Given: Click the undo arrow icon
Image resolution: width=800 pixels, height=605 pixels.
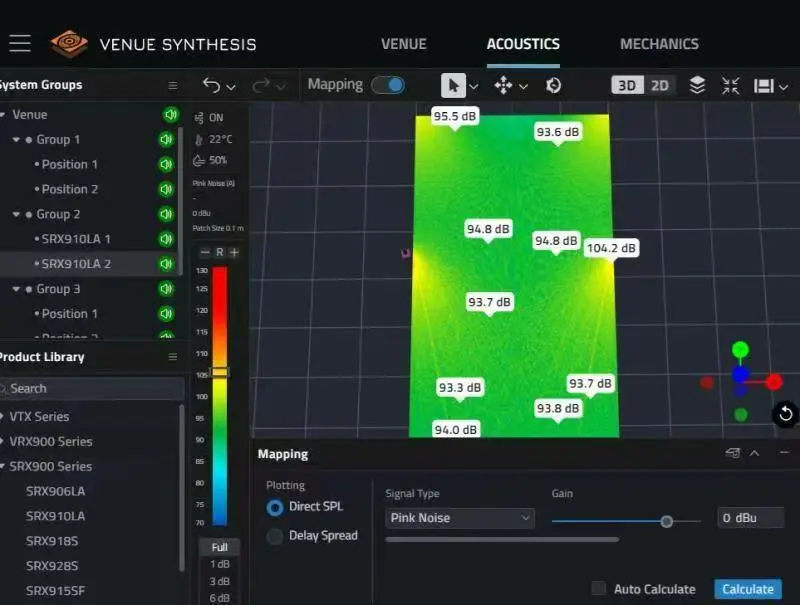Looking at the screenshot, I should [x=211, y=86].
